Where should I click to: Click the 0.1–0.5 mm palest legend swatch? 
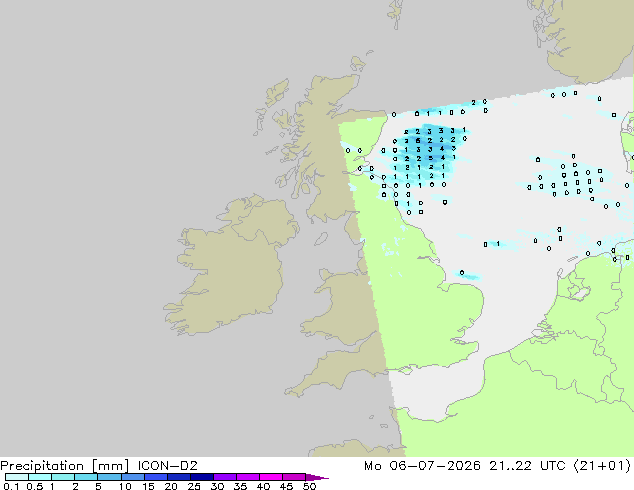click(17, 477)
